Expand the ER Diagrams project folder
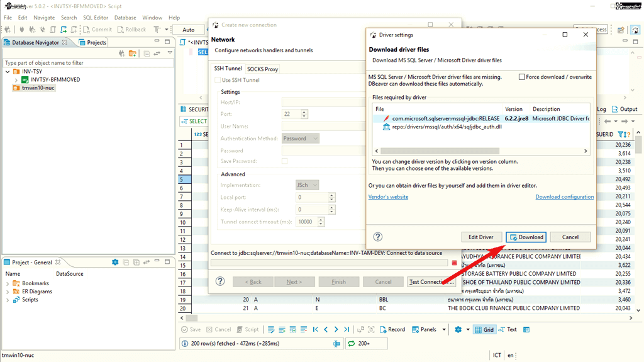 (x=8, y=291)
